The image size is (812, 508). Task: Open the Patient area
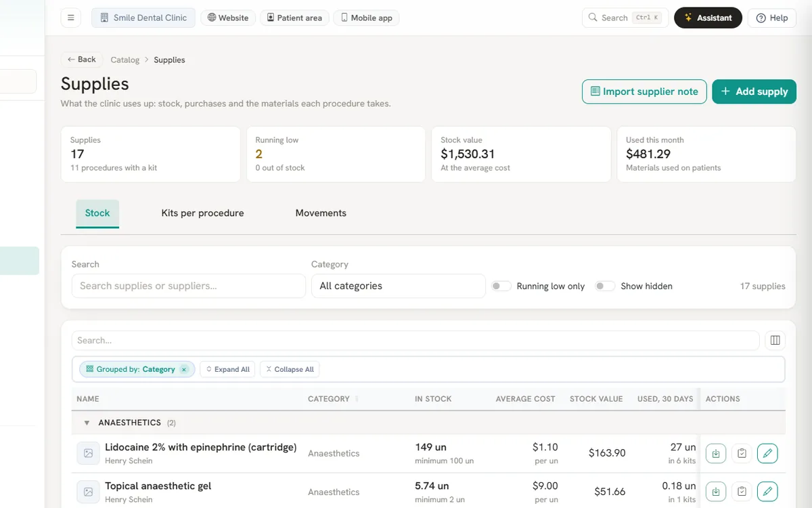[294, 18]
